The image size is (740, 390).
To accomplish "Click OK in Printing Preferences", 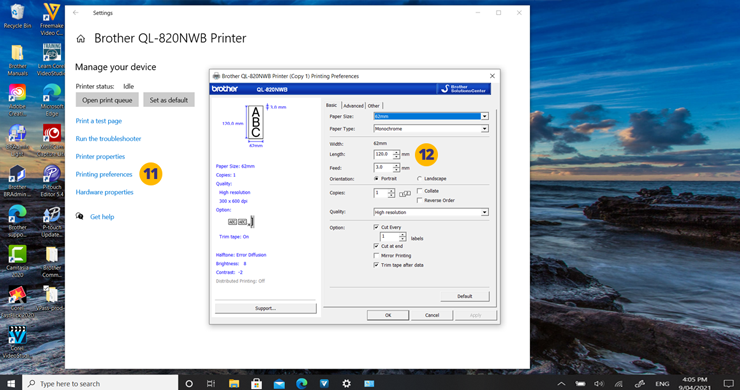I will click(388, 315).
